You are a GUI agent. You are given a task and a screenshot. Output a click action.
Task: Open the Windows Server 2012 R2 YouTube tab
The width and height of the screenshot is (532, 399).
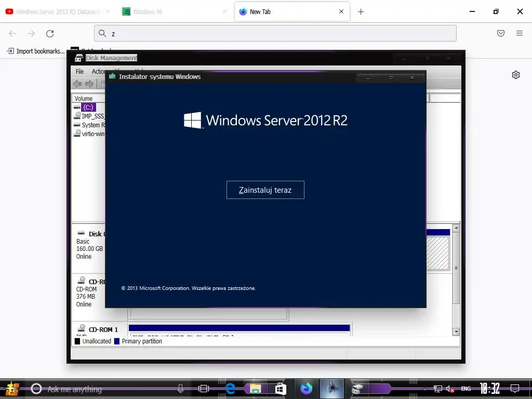58,11
